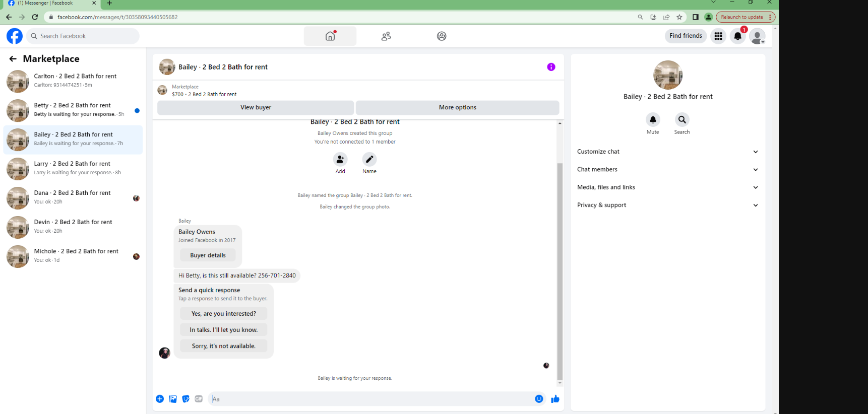Click the Facebook logo icon
This screenshot has width=868, height=414.
pyautogui.click(x=15, y=36)
